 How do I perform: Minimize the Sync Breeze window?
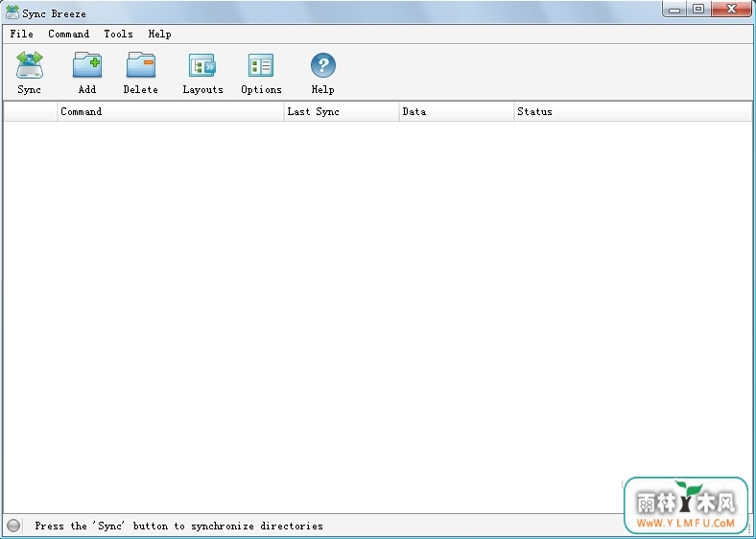(x=674, y=10)
